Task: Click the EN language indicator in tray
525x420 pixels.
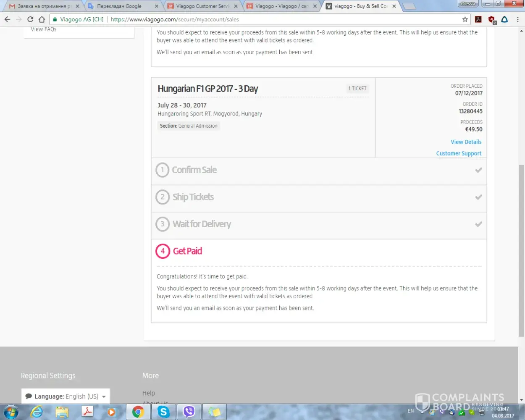Action: pos(411,411)
